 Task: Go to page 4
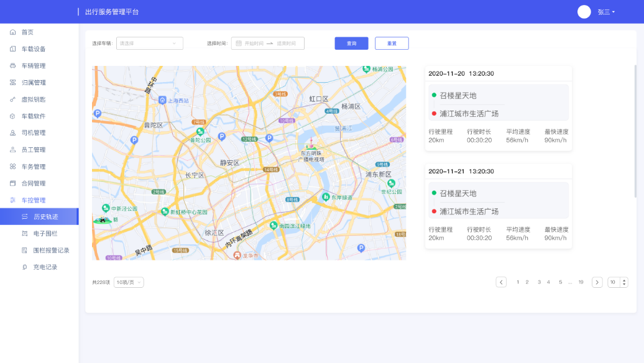click(548, 282)
